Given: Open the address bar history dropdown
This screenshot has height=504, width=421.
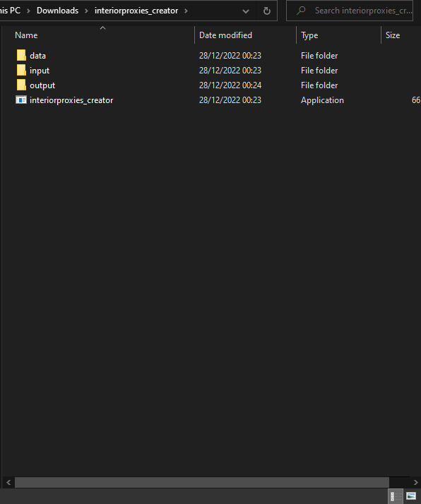Looking at the screenshot, I should point(245,11).
